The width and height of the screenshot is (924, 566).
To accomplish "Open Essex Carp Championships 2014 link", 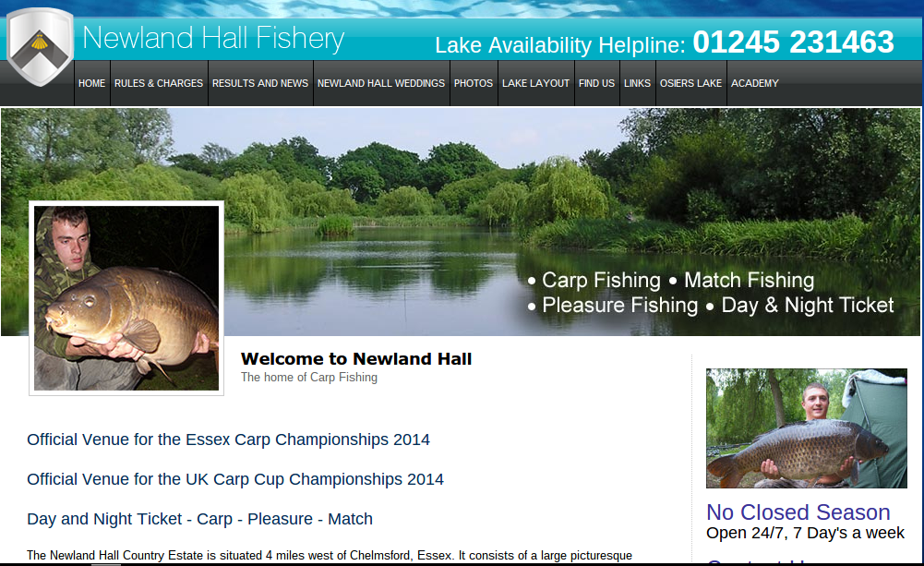I will click(x=229, y=440).
